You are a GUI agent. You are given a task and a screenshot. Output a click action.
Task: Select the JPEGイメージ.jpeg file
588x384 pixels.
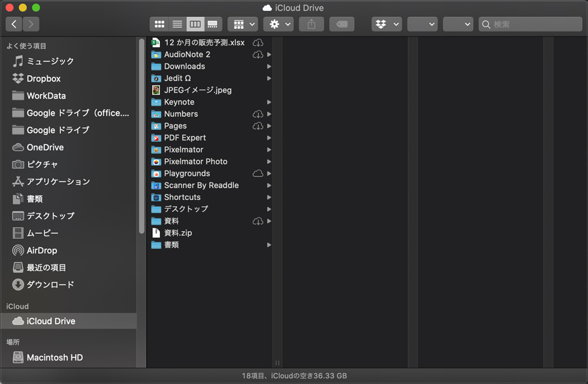[197, 90]
